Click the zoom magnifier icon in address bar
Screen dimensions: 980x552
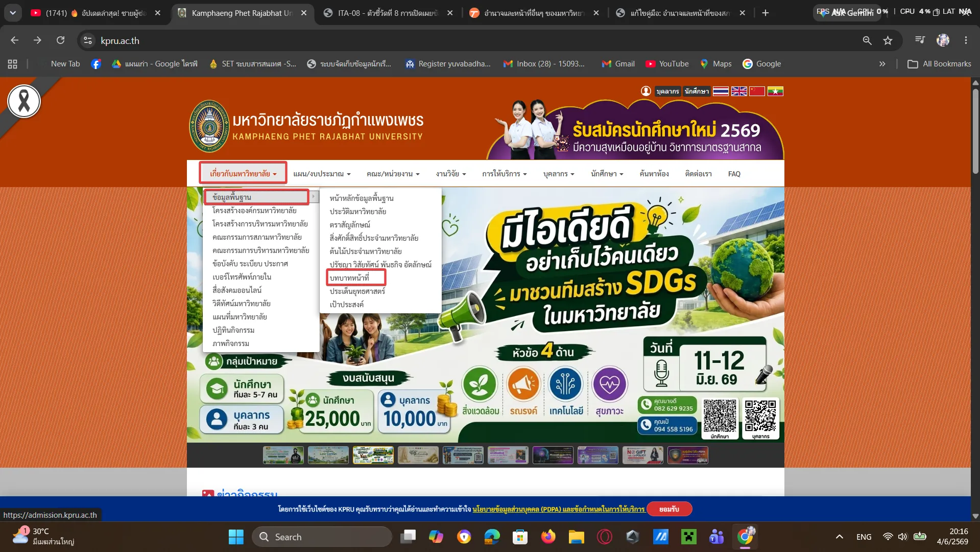867,40
